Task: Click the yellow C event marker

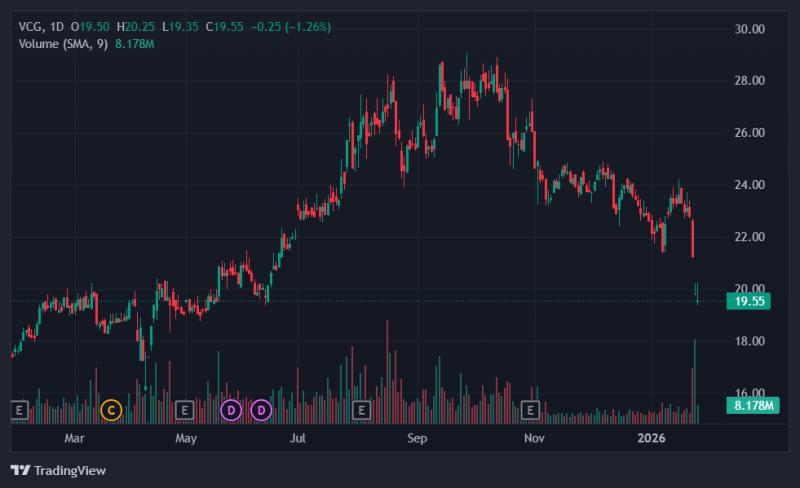Action: (x=111, y=410)
